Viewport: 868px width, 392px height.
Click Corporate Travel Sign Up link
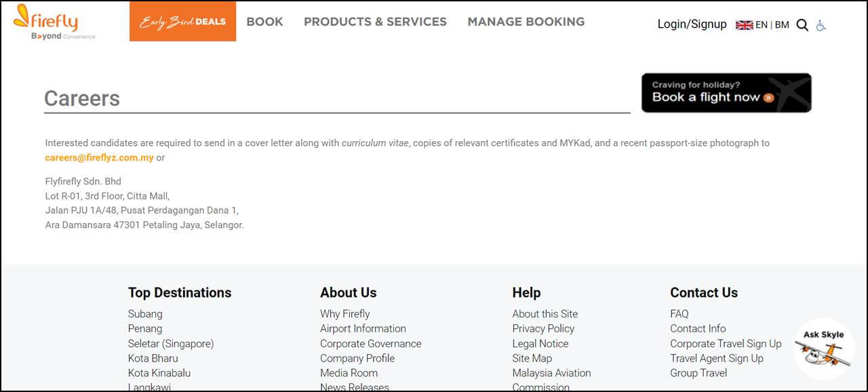[x=726, y=343]
